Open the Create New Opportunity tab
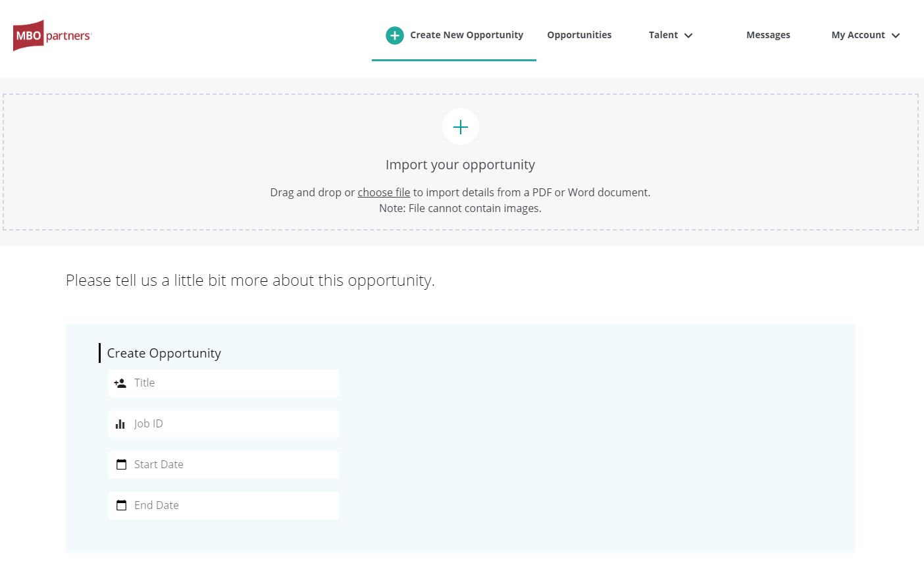The width and height of the screenshot is (924, 565). (x=454, y=36)
